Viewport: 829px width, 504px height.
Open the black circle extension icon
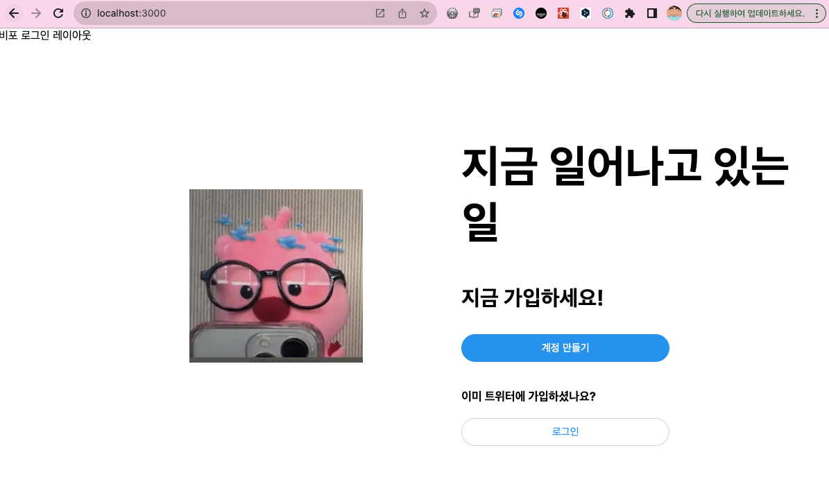click(x=541, y=13)
